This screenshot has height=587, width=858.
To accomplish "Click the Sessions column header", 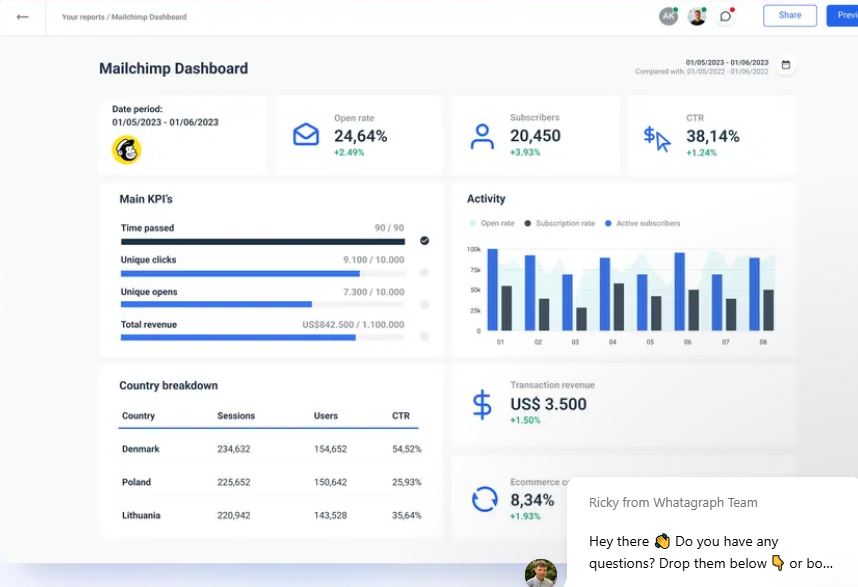I will point(236,416).
